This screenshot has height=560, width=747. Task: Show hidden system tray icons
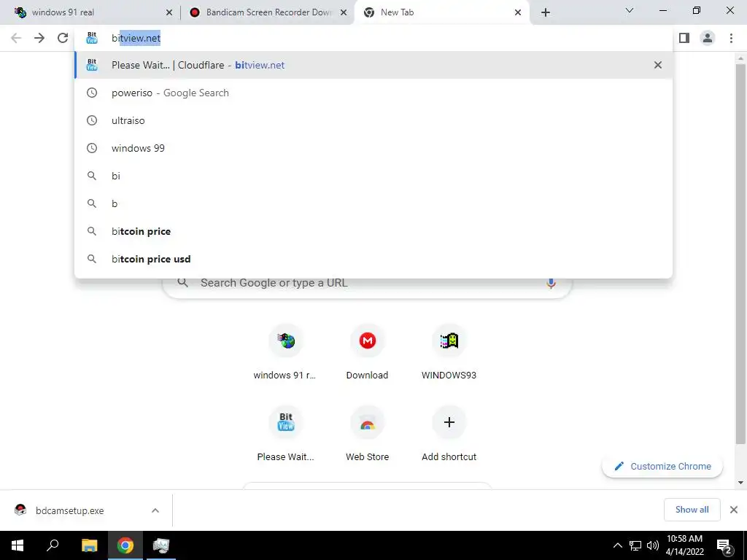(617, 545)
